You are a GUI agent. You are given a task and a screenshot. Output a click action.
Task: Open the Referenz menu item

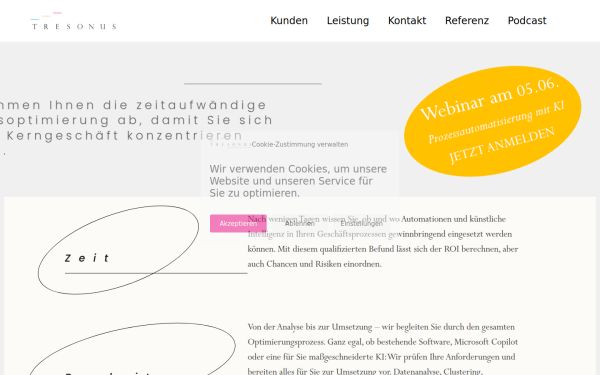coord(467,21)
